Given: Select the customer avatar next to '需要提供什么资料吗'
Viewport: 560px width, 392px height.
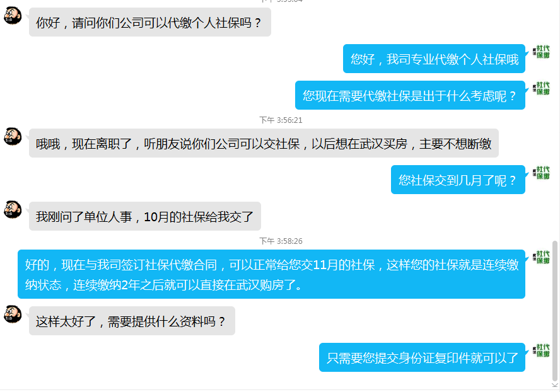Looking at the screenshot, I should (x=13, y=314).
